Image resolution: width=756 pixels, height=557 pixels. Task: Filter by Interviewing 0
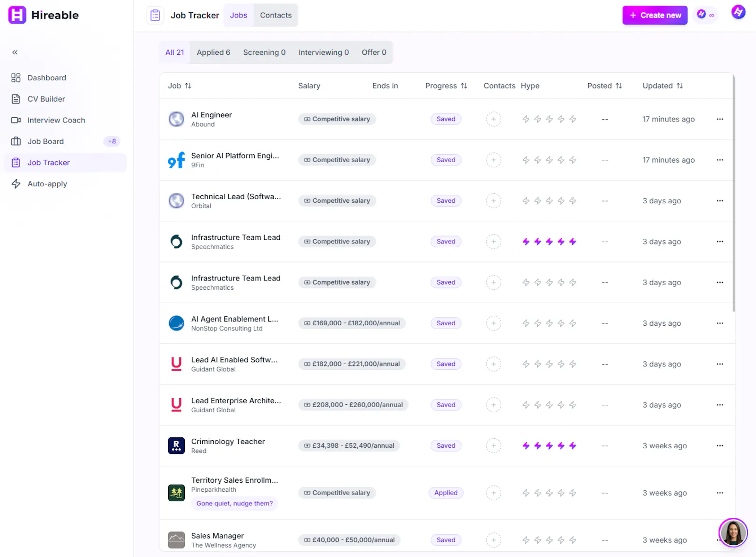click(324, 52)
